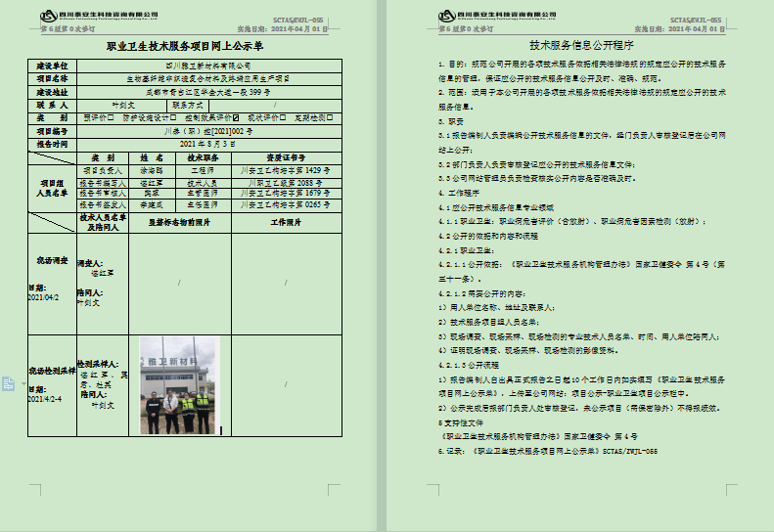774x532 pixels.
Task: Tick the 现状评价 checkbox
Action: click(283, 117)
